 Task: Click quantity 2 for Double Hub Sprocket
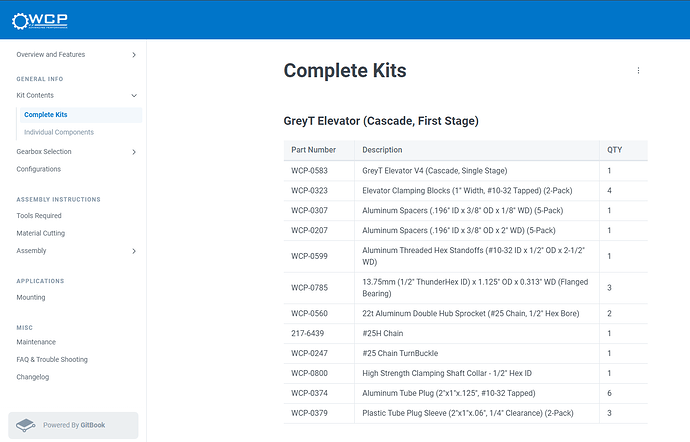pyautogui.click(x=609, y=313)
